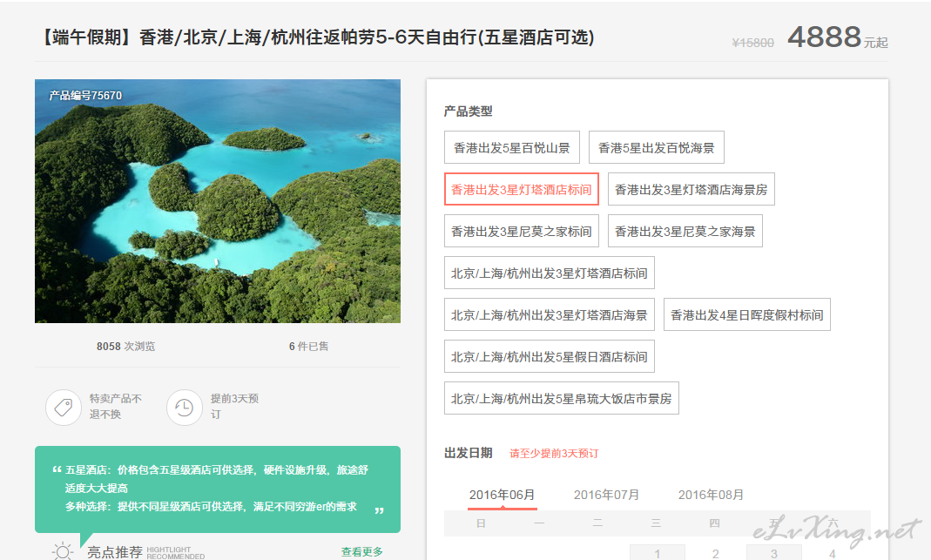Click the 提前3天预订 text
Screen dimensions: 931x560
pyautogui.click(x=234, y=406)
